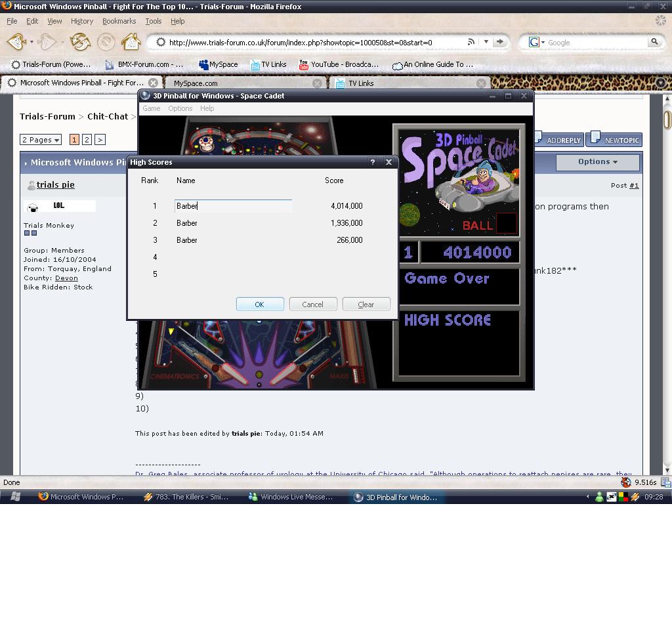Switch to Firefox taskbar button
This screenshot has width=672, height=630.
(81, 497)
